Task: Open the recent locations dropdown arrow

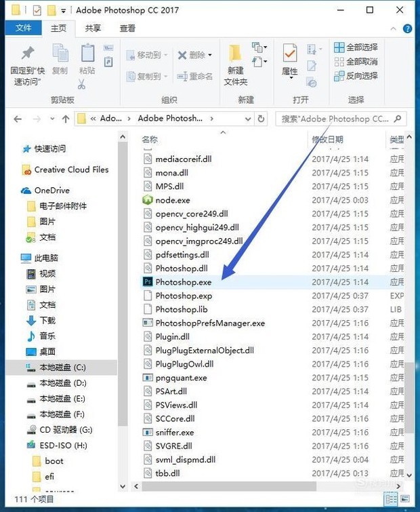Action: click(x=52, y=119)
